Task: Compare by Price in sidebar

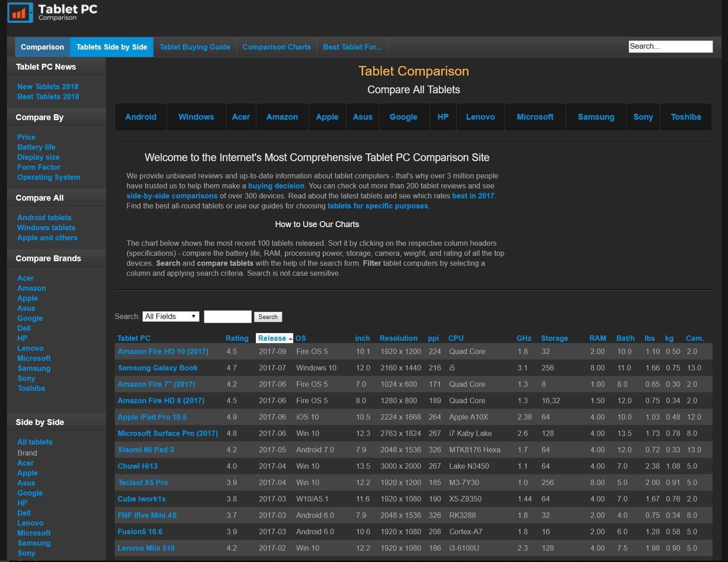Action: pos(26,137)
